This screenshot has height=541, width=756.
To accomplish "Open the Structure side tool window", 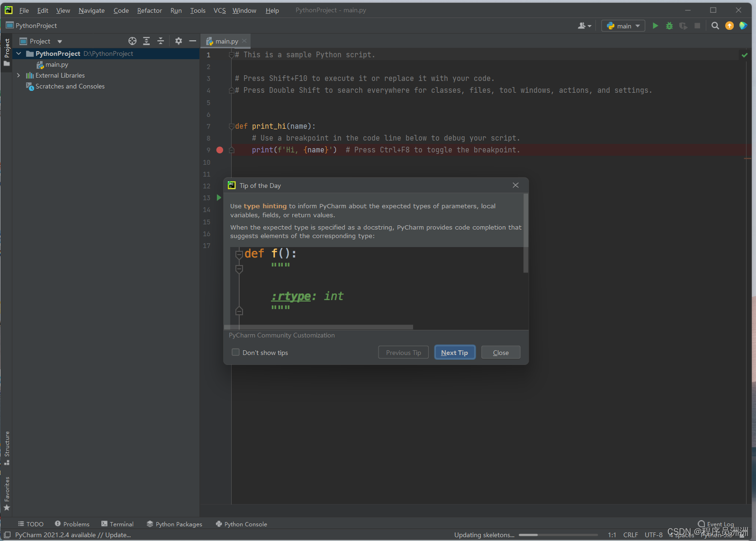I will pos(7,448).
